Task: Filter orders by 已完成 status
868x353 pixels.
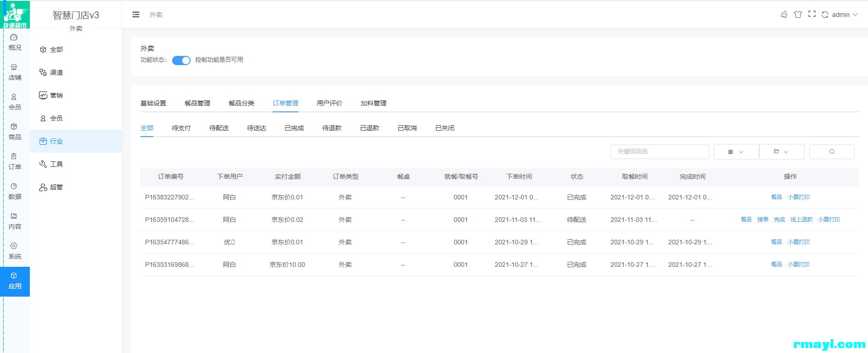Action: coord(294,128)
